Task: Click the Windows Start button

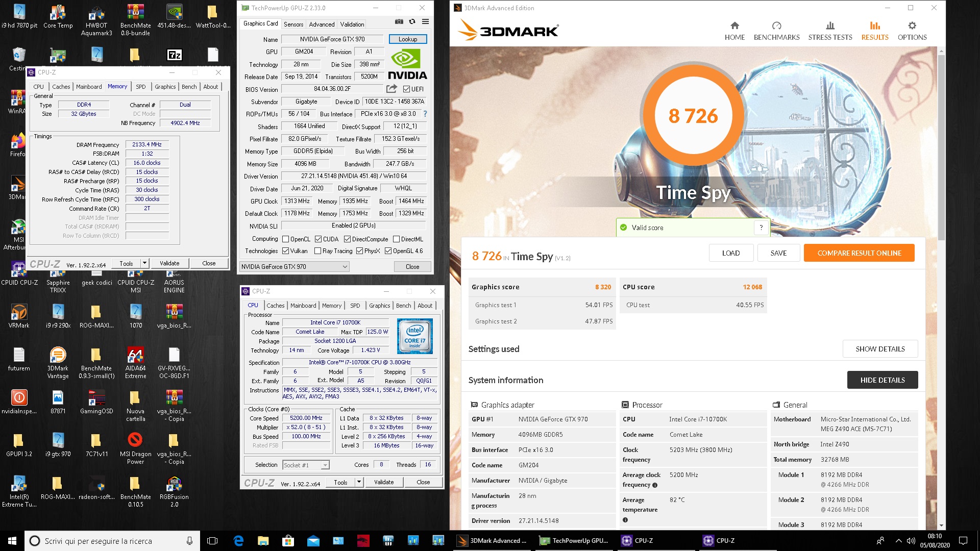Action: tap(12, 540)
